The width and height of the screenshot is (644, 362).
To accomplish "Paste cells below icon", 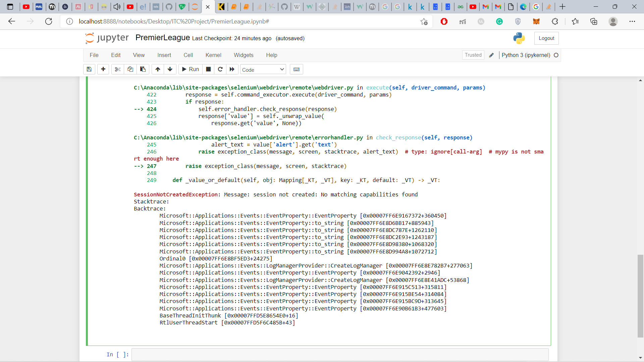I will tap(143, 69).
